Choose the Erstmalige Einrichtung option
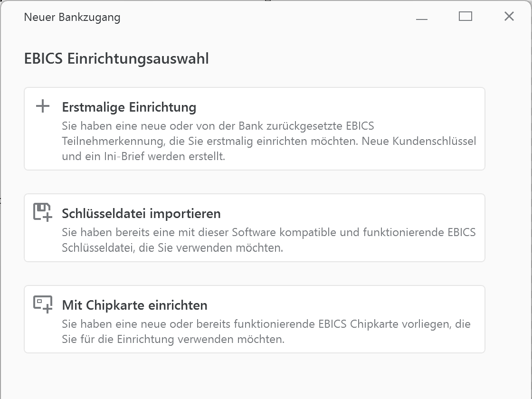Viewport: 532px width, 399px height. click(x=254, y=128)
